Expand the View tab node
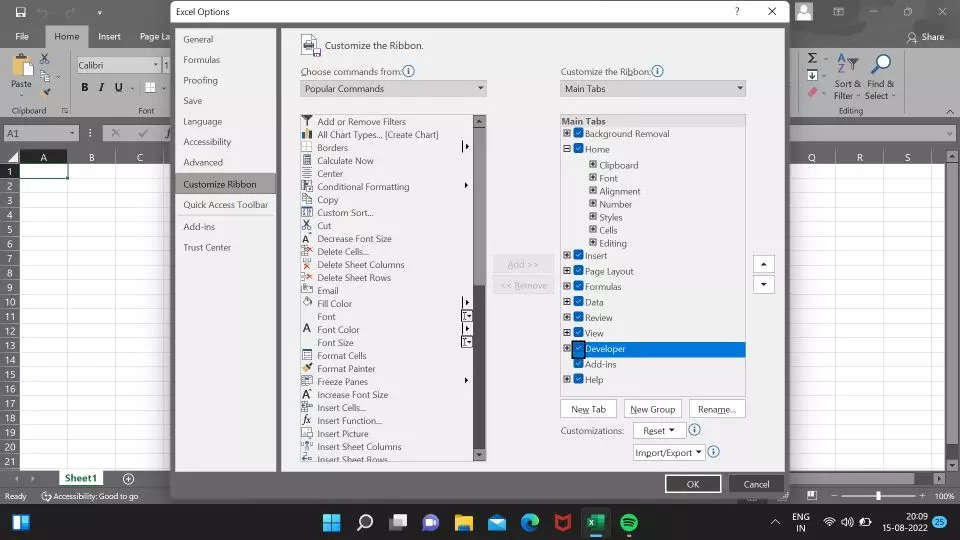The height and width of the screenshot is (540, 960). pyautogui.click(x=567, y=332)
